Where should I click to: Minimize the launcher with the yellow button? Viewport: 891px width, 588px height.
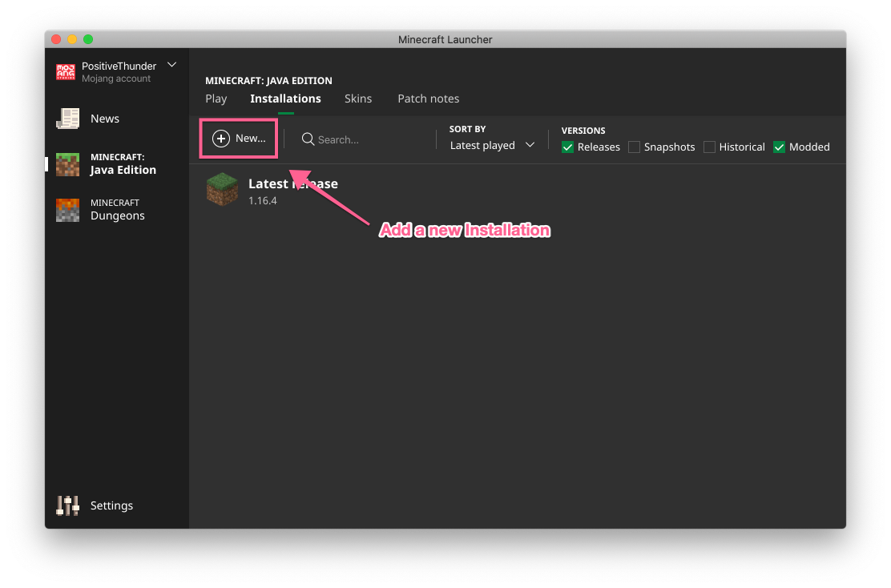pyautogui.click(x=72, y=39)
